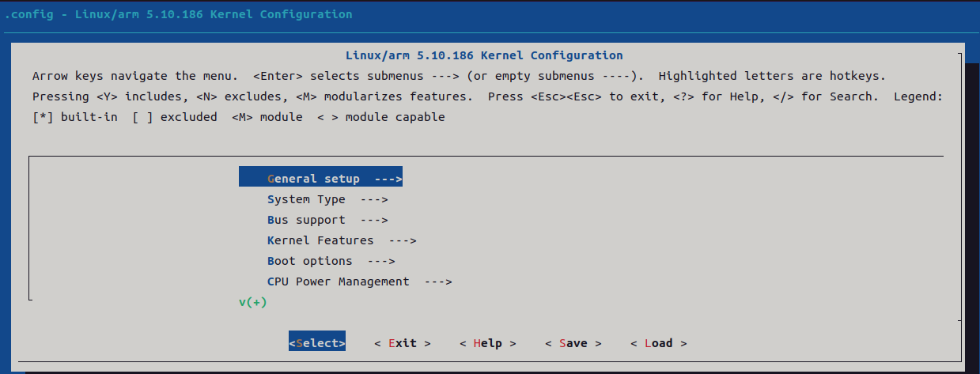Open CPU Power Management submenu

359,281
